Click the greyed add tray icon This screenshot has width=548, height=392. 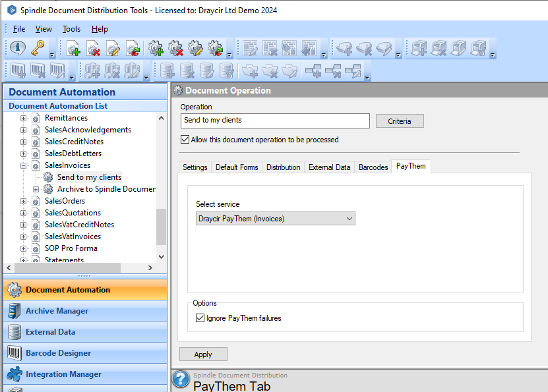point(344,49)
